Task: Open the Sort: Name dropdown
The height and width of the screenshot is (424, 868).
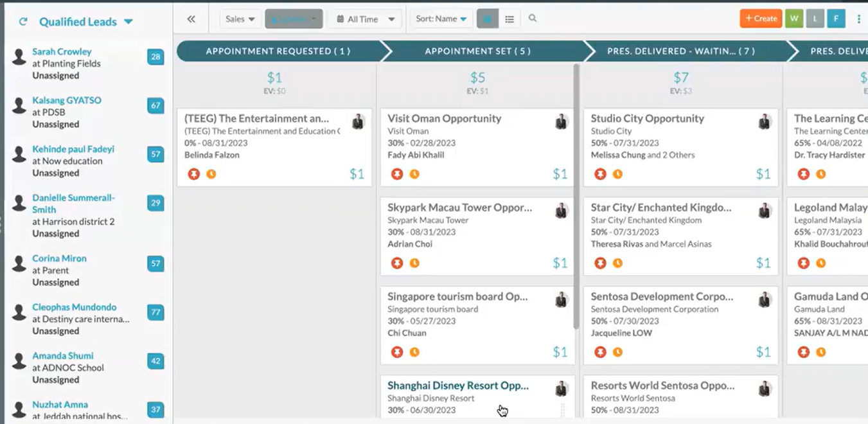Action: 441,19
